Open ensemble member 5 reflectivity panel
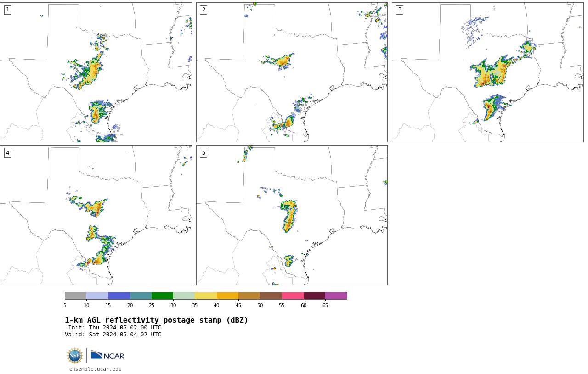588x374 pixels. pyautogui.click(x=292, y=215)
